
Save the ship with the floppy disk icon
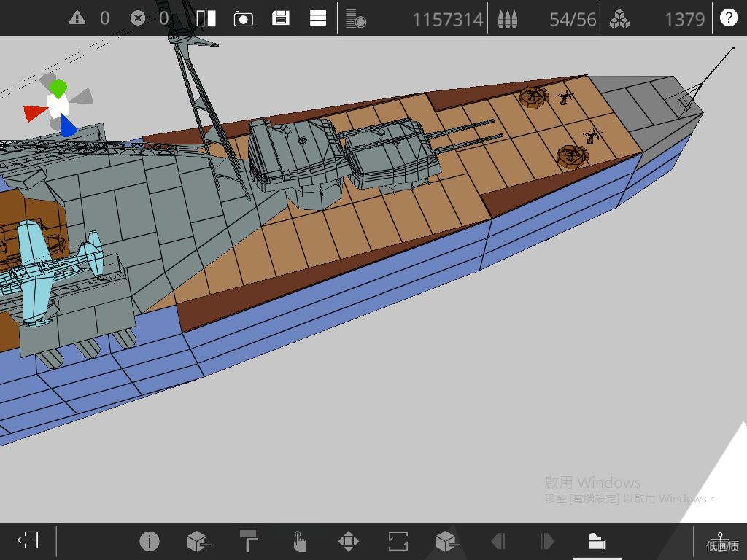click(281, 18)
